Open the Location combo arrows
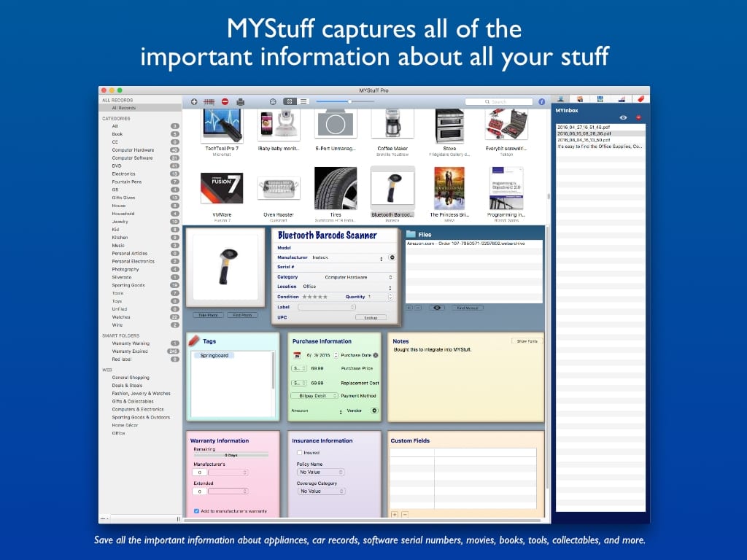This screenshot has height=560, width=747. (x=390, y=287)
